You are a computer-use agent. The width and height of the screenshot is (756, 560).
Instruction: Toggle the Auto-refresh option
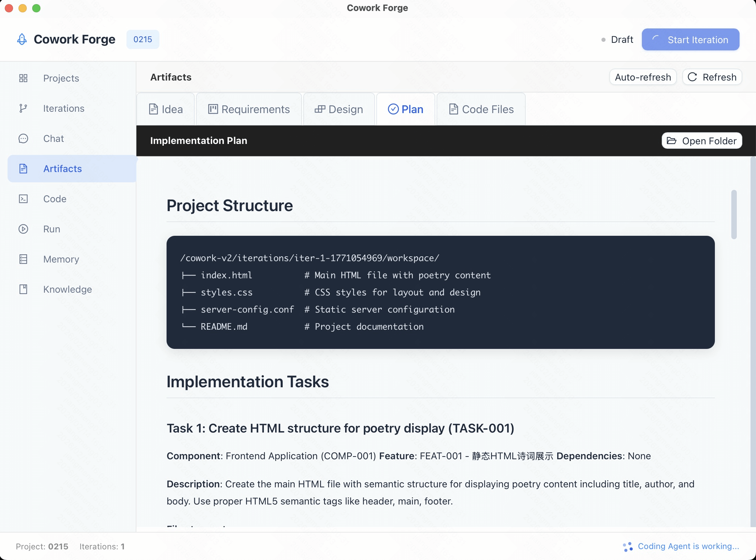click(x=643, y=77)
